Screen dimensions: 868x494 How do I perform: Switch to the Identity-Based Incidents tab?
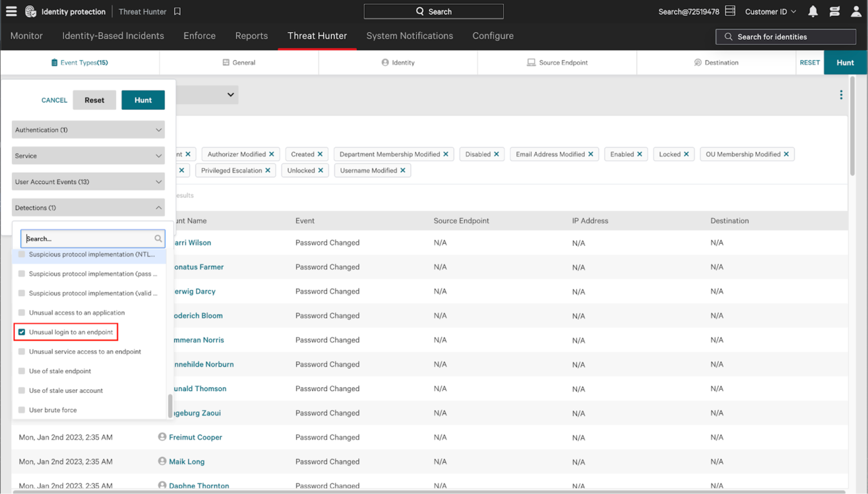point(113,36)
